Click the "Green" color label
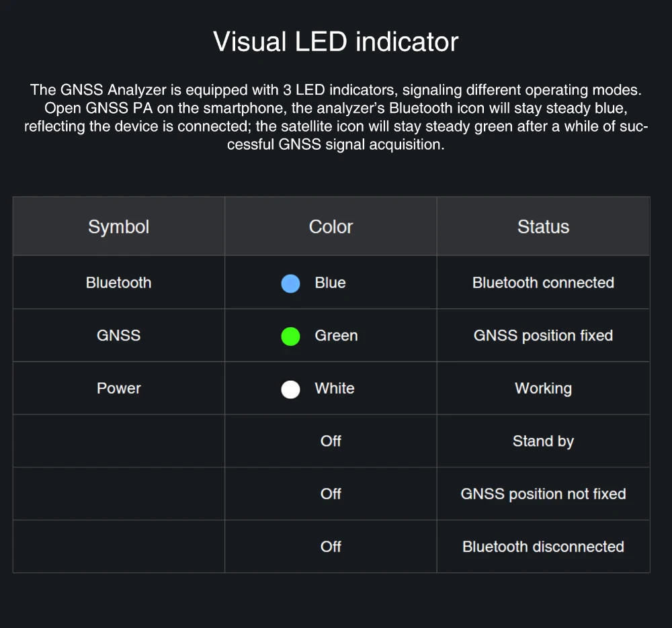Image resolution: width=672 pixels, height=628 pixels. point(336,335)
